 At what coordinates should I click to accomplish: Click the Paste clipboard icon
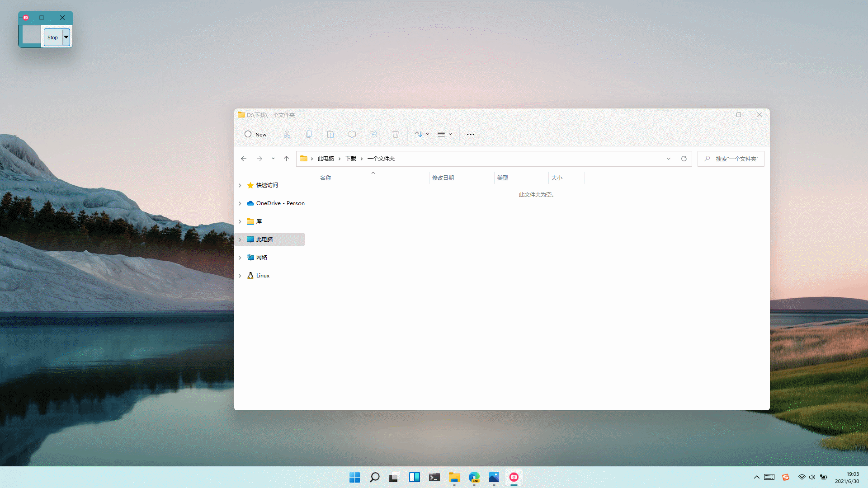[x=330, y=134]
